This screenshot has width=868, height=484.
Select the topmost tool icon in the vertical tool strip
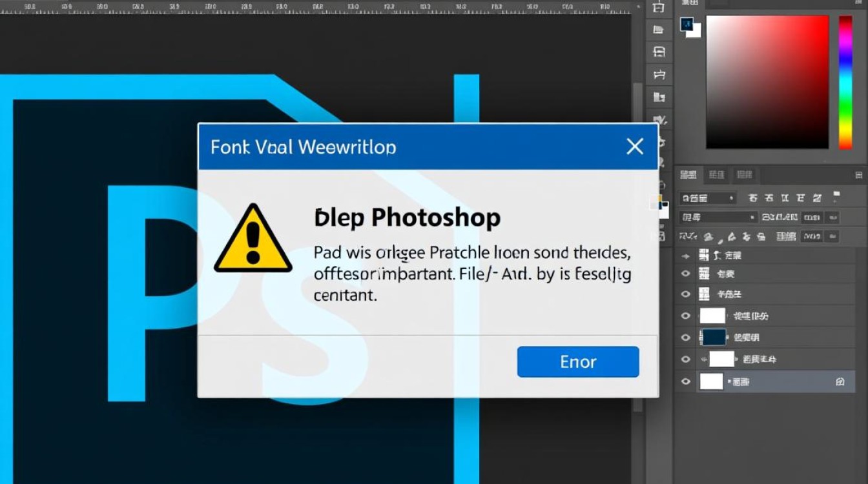pyautogui.click(x=658, y=8)
